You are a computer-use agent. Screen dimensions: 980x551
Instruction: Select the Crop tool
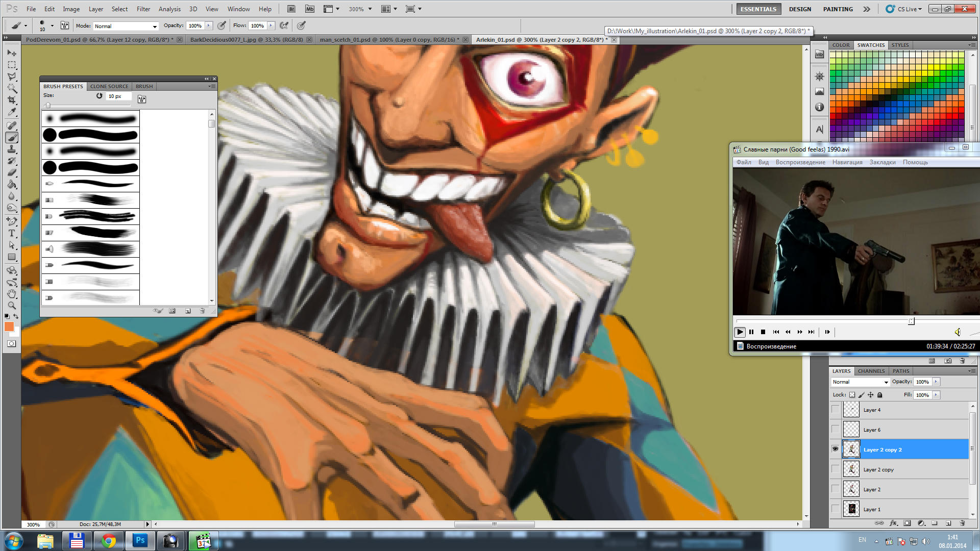[x=12, y=101]
